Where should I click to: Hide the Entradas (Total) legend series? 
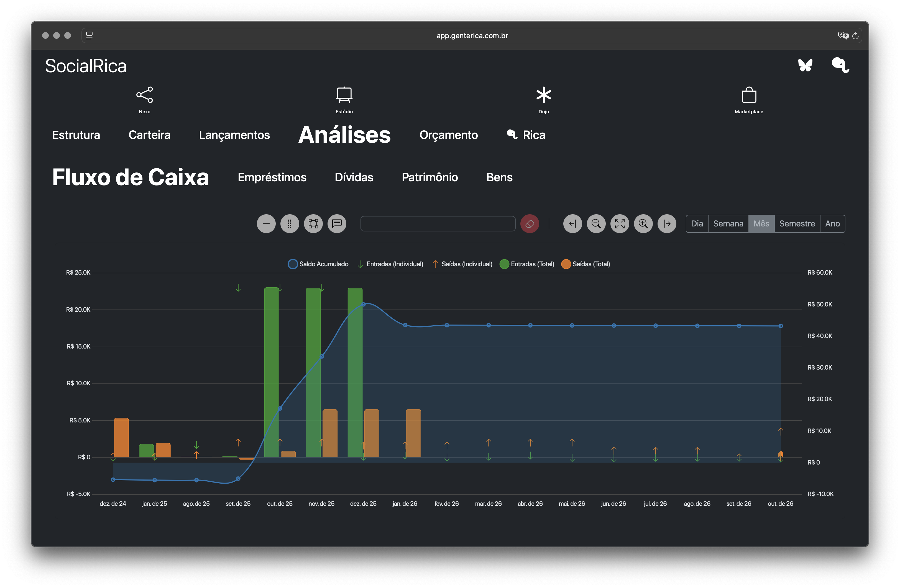(x=532, y=264)
